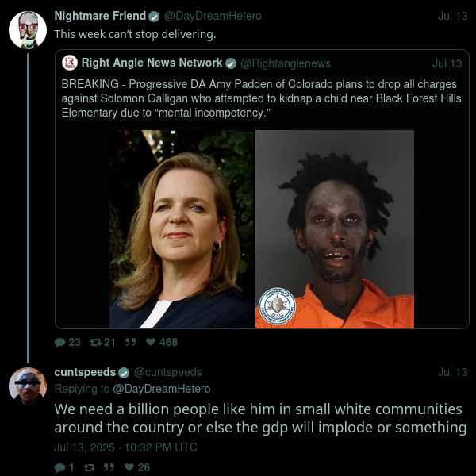Click the retweet icon under the cuntspeeds reply

tap(89, 467)
